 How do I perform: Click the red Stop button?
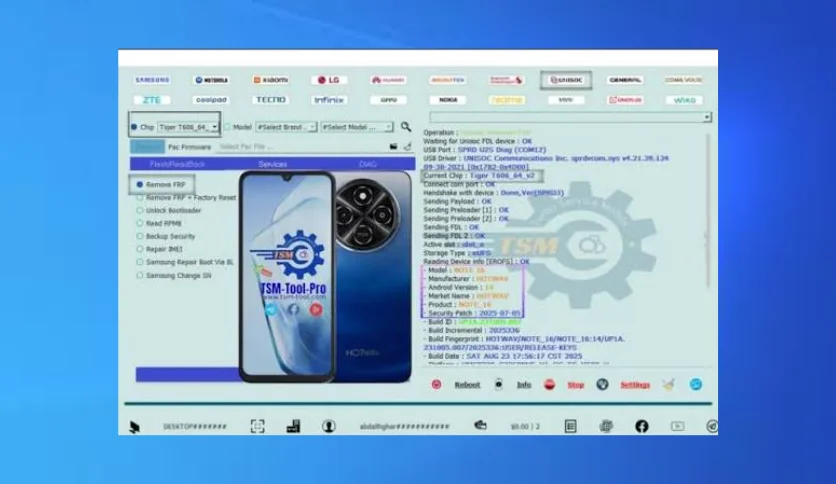pos(576,385)
